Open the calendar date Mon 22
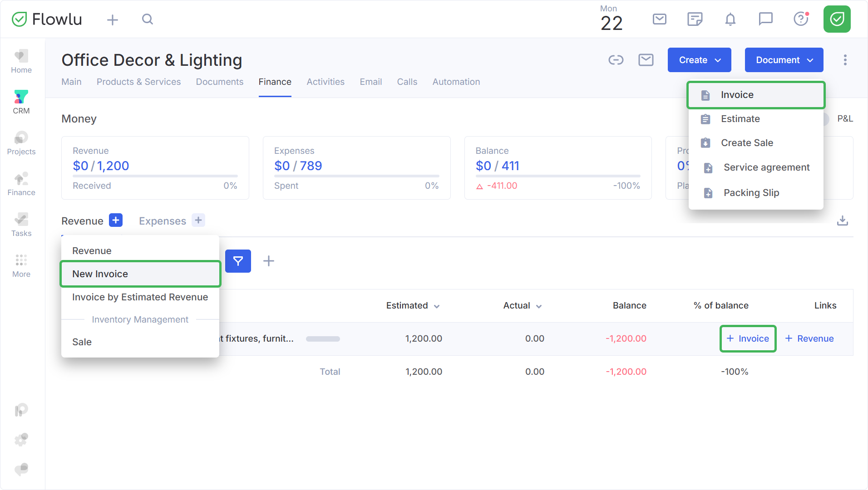This screenshot has width=868, height=490. (611, 19)
